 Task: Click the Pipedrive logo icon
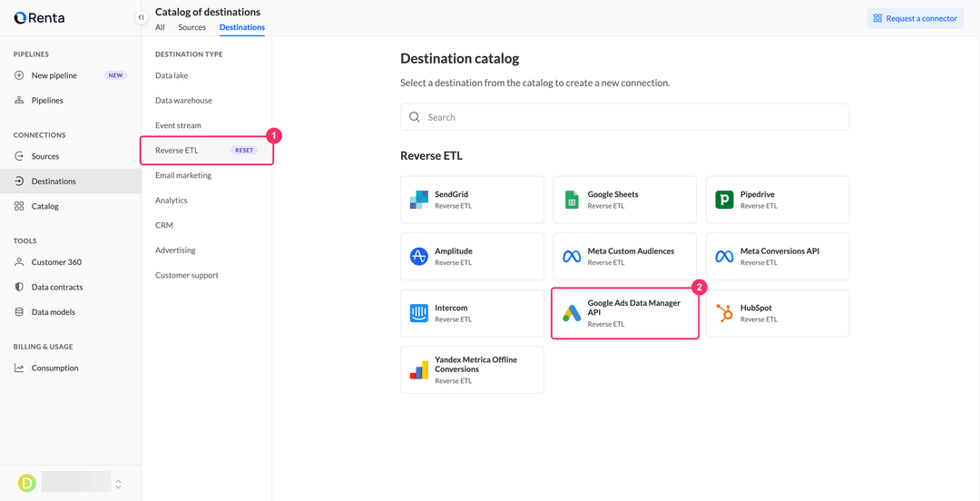coord(724,200)
